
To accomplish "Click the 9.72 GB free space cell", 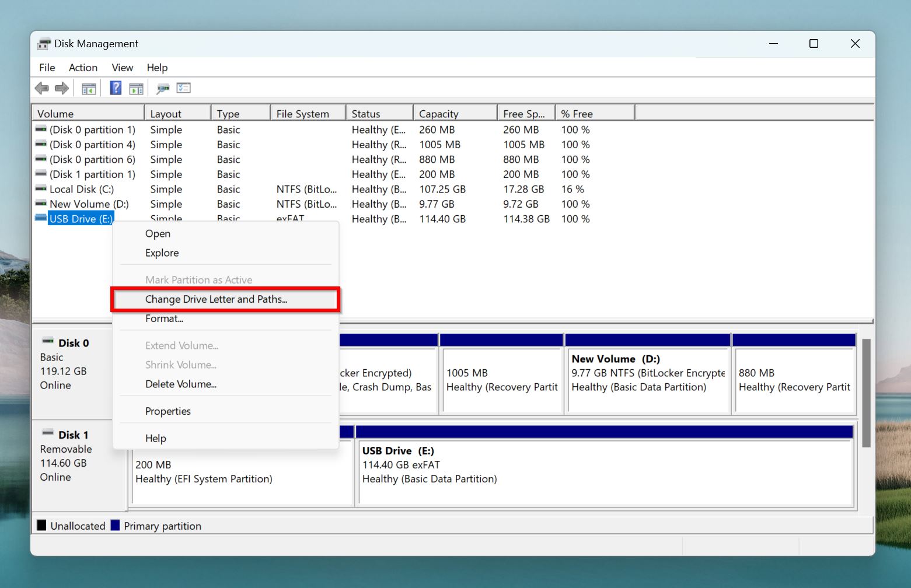I will pos(521,204).
